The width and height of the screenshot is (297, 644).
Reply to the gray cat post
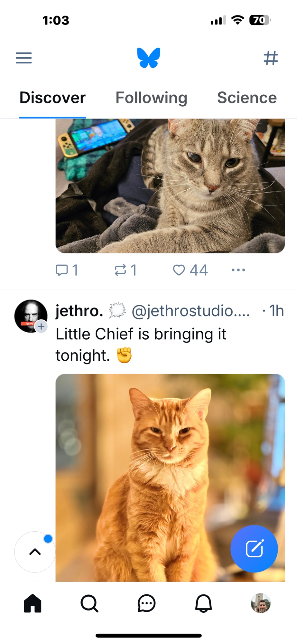[x=67, y=270]
